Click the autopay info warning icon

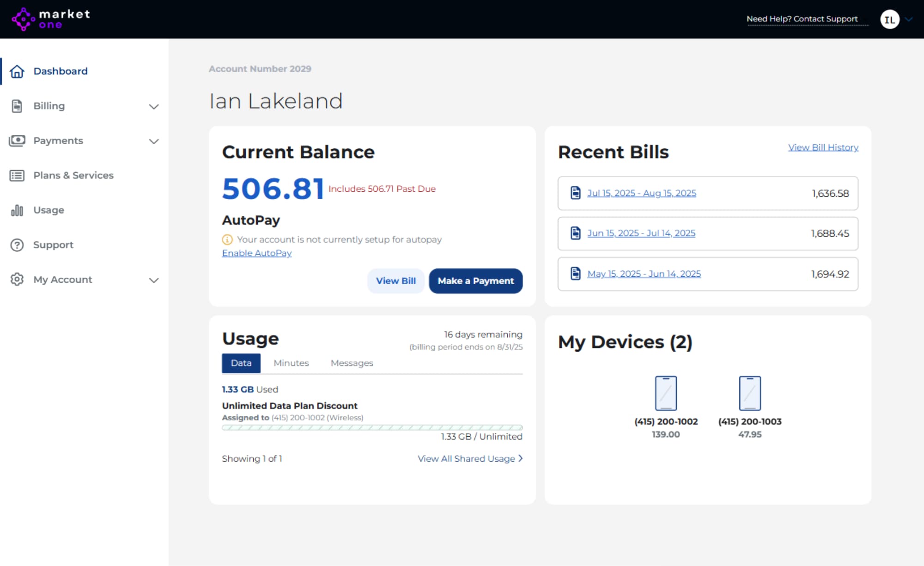click(227, 239)
